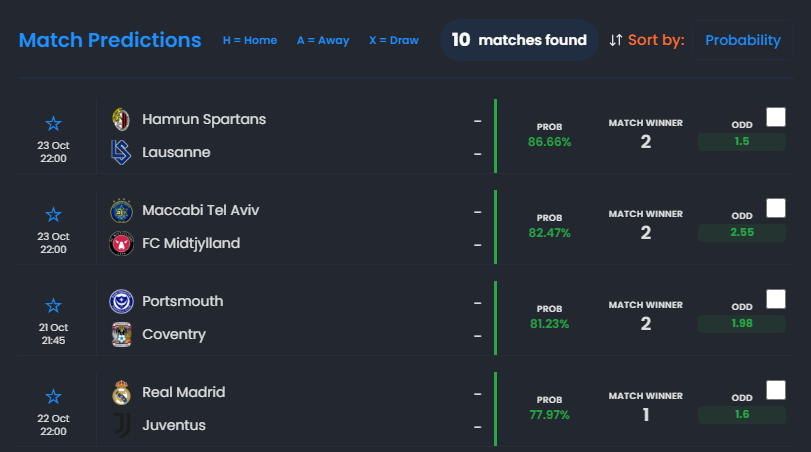Star the Hamrun Spartans vs Lausanne match
This screenshot has width=811, height=452.
[x=54, y=123]
